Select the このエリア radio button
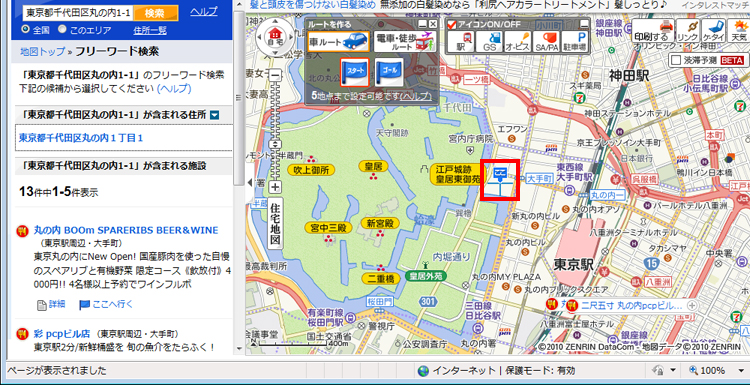This screenshot has height=385, width=750. click(62, 29)
